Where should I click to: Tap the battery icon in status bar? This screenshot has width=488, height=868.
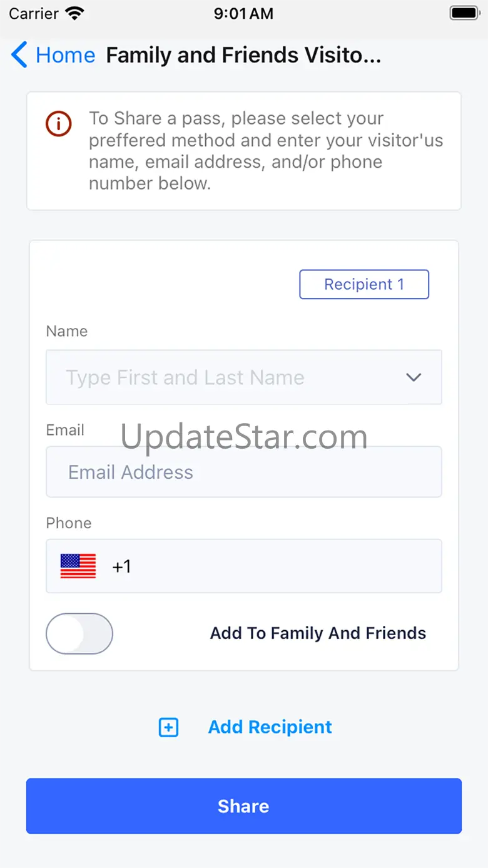464,13
